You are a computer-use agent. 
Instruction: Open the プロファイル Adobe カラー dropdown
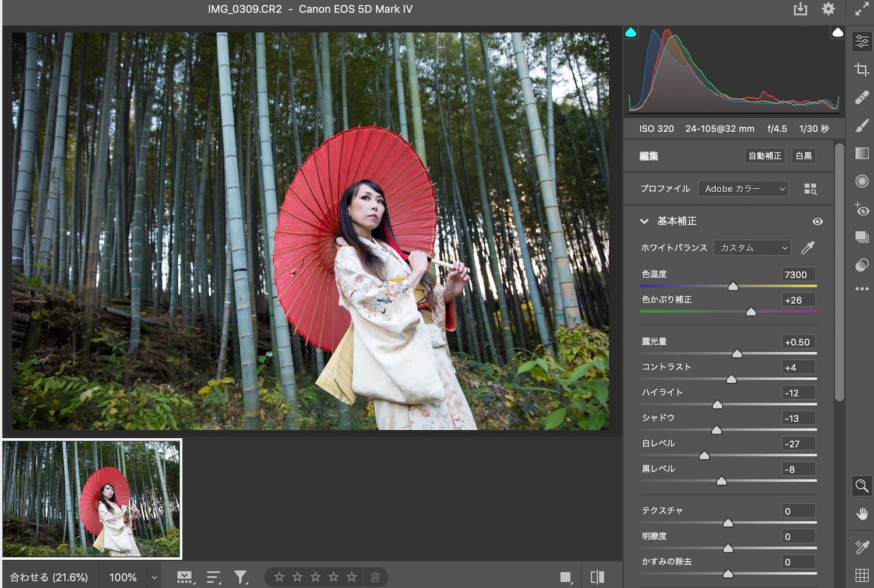point(743,189)
